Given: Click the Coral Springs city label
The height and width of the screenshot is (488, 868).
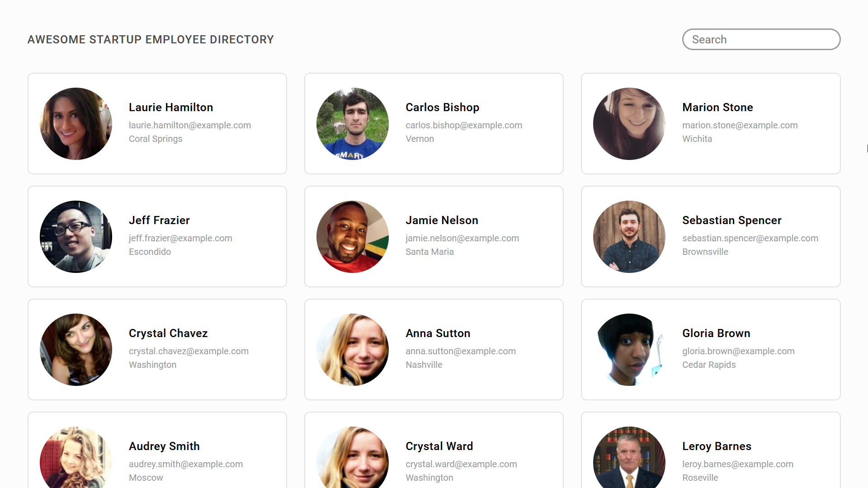Looking at the screenshot, I should (x=156, y=139).
